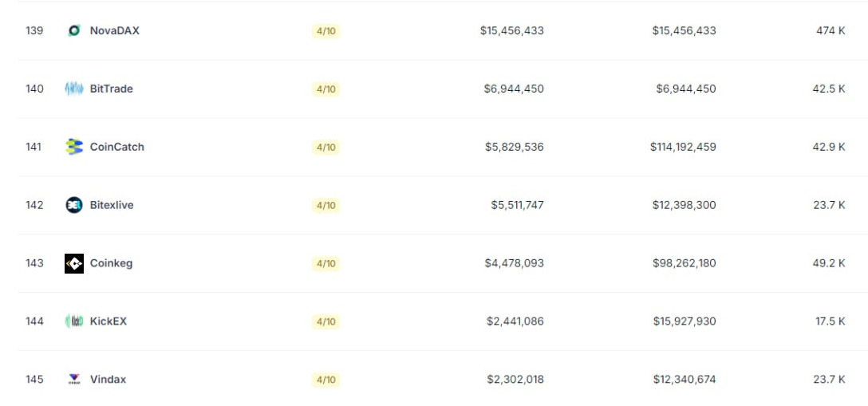Open the NovaDAX exchange name link
The width and height of the screenshot is (868, 406).
point(115,31)
